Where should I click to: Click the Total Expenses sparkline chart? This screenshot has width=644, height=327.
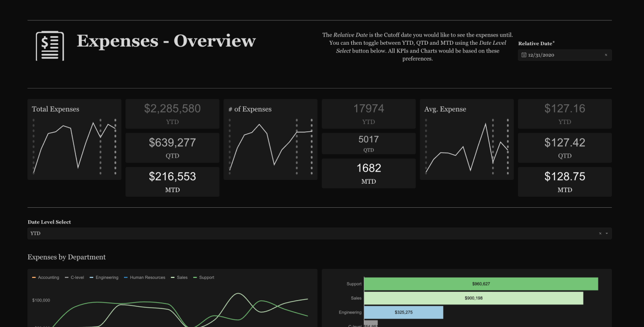(74, 147)
